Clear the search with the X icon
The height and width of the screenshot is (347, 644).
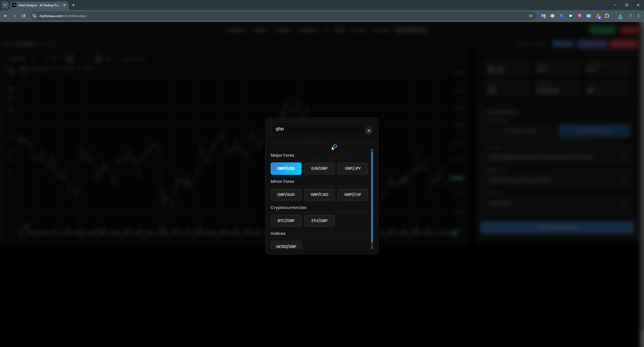(369, 131)
